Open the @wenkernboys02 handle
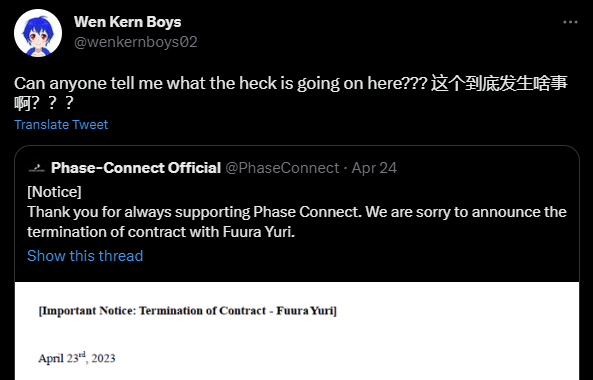 tap(136, 42)
